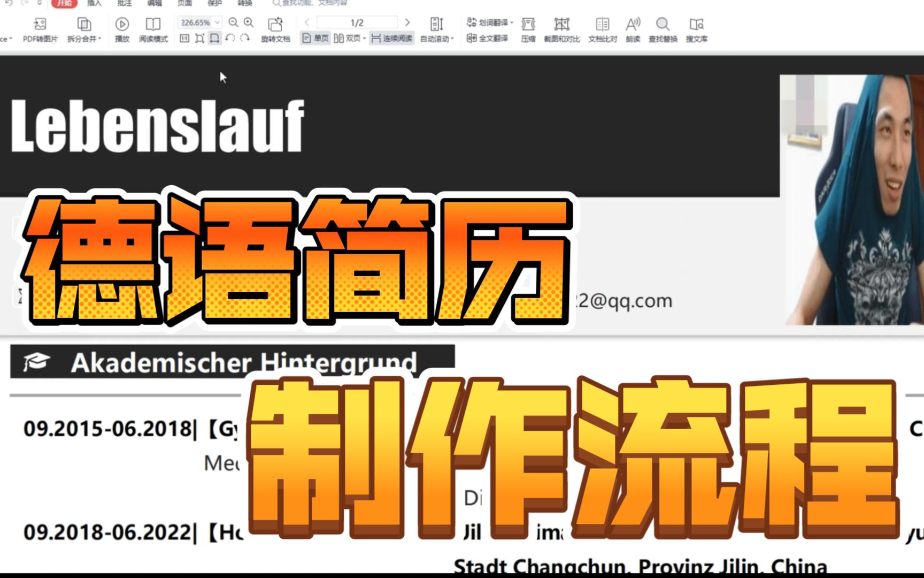Open the 226.65% zoom level dropdown

coord(217,22)
